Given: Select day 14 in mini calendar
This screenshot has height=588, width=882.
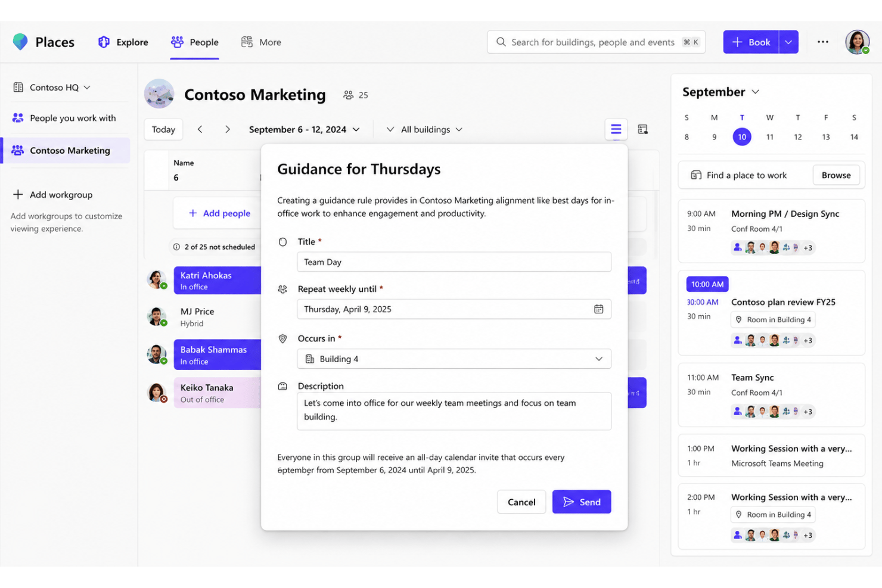Looking at the screenshot, I should tap(854, 137).
